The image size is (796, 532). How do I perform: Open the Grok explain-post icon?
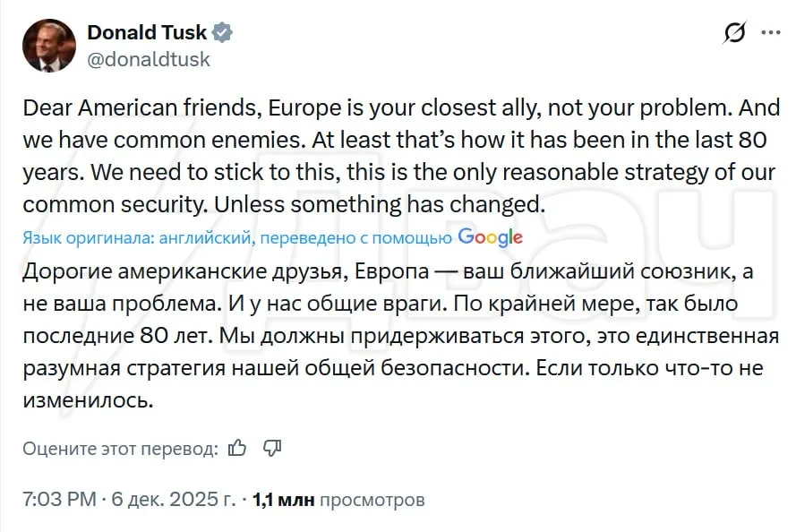[x=734, y=34]
